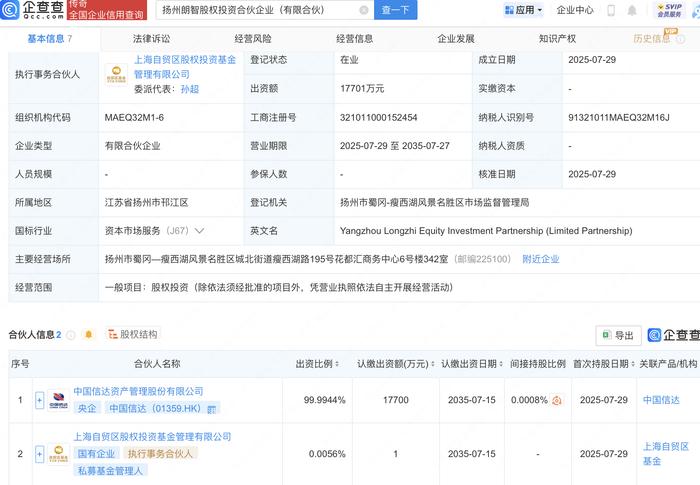Click the info icon beside 合伙人信息
The image size is (700, 485).
click(x=71, y=335)
